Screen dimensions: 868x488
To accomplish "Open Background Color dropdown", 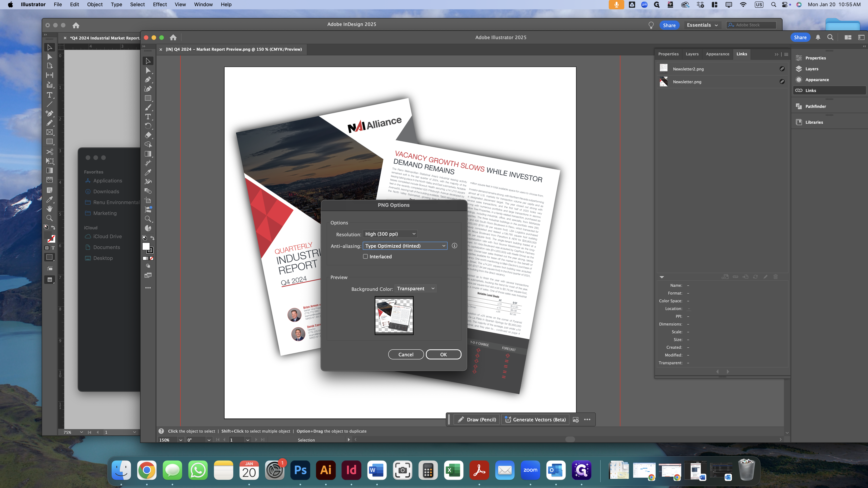I will coord(415,289).
